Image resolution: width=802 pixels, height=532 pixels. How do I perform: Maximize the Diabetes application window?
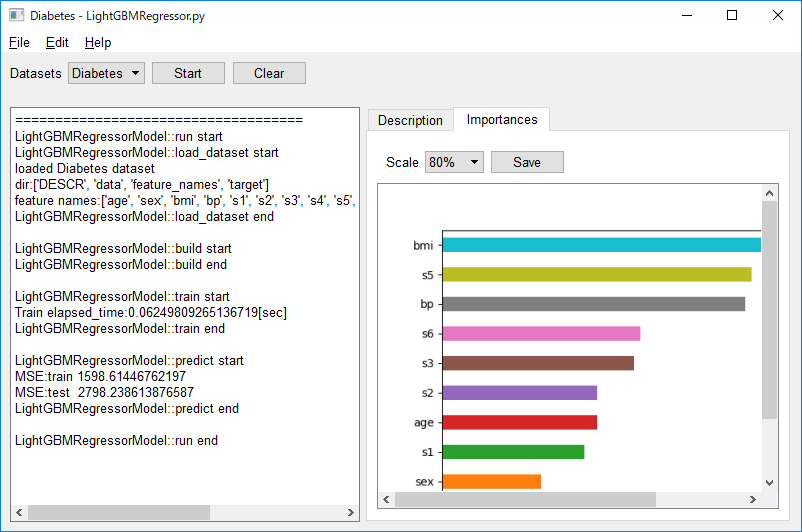(x=732, y=15)
